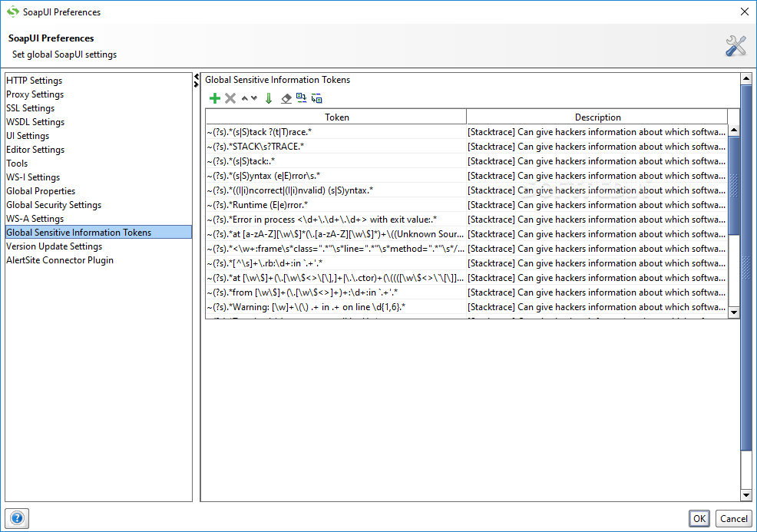Click the tools icon in the header
Image resolution: width=757 pixels, height=532 pixels.
[x=736, y=46]
